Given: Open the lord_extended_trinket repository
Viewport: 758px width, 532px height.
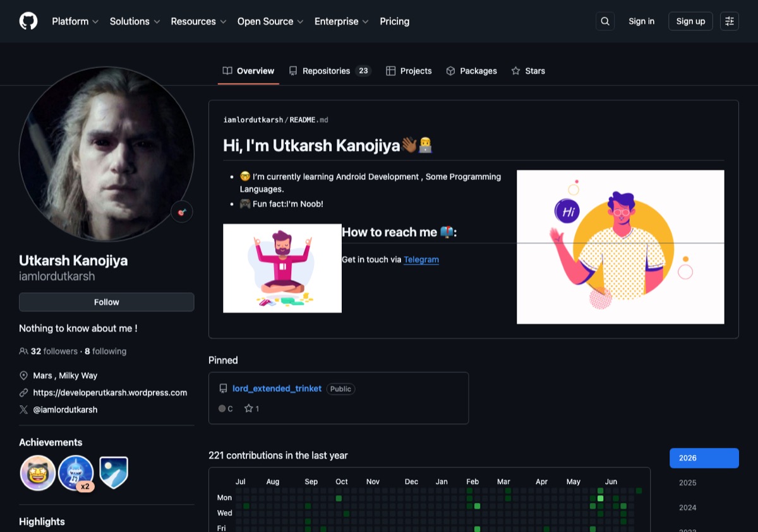Looking at the screenshot, I should click(x=277, y=389).
